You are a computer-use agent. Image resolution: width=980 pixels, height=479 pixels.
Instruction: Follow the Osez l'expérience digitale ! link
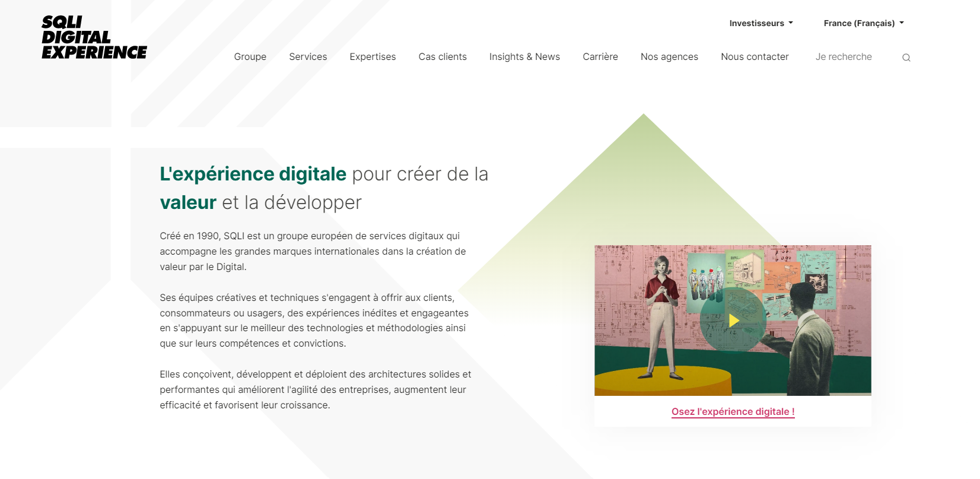733,412
